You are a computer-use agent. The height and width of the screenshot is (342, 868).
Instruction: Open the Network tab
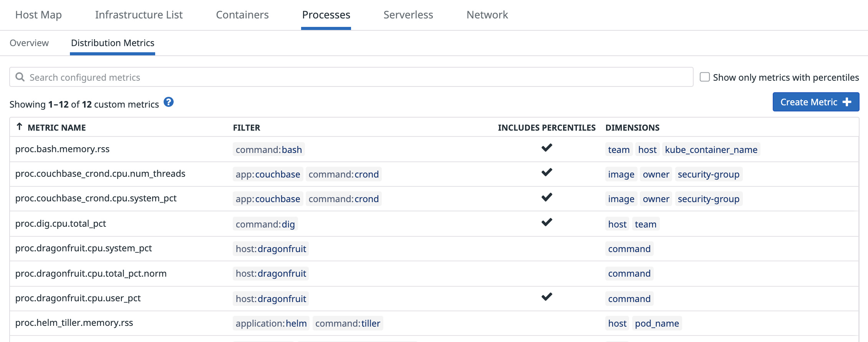(487, 15)
